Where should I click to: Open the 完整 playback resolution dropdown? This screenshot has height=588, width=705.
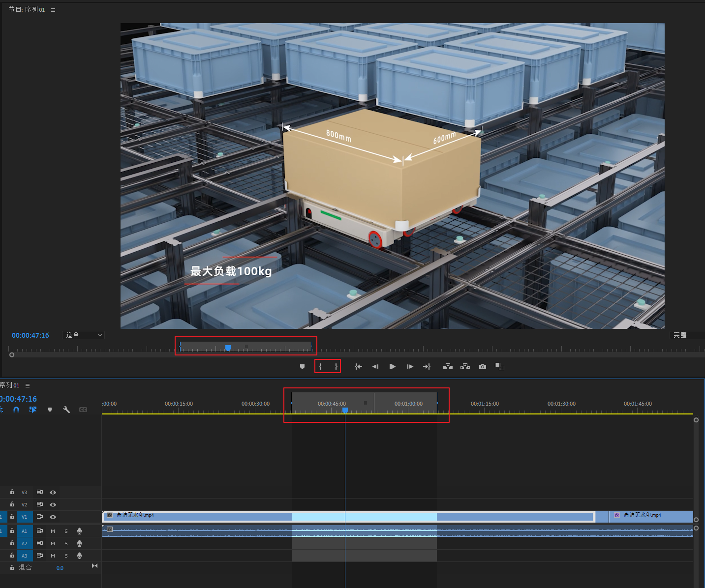click(x=686, y=335)
